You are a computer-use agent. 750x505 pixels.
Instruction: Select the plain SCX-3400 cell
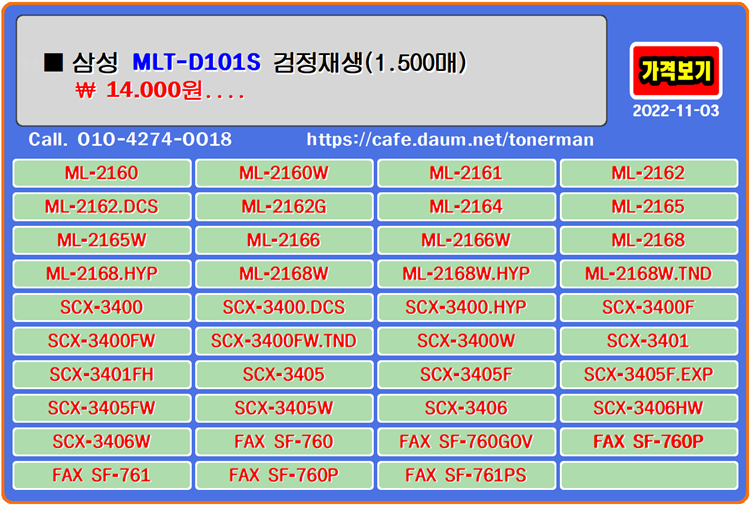[102, 307]
